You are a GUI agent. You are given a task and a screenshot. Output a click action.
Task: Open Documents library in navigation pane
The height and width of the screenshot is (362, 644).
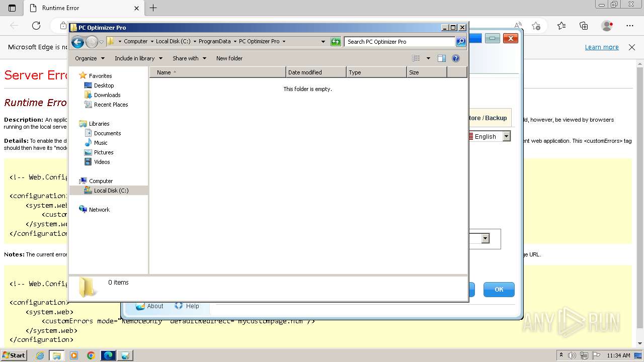(107, 133)
